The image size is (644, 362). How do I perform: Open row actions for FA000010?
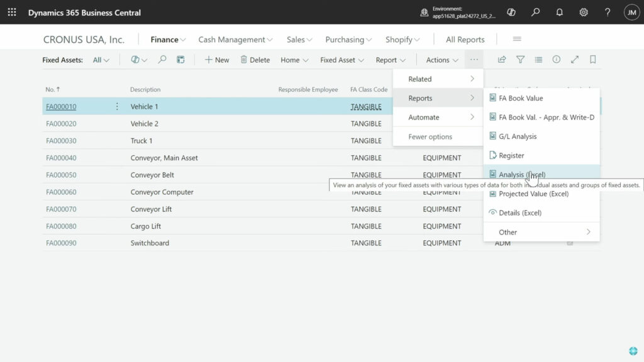[117, 106]
